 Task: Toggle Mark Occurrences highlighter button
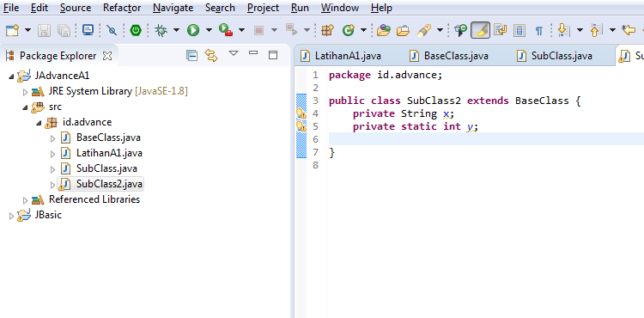480,30
